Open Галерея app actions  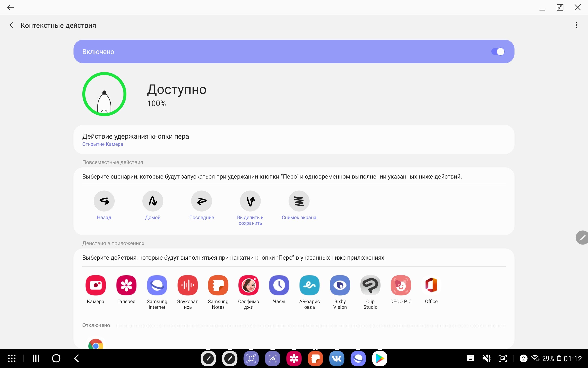point(126,289)
